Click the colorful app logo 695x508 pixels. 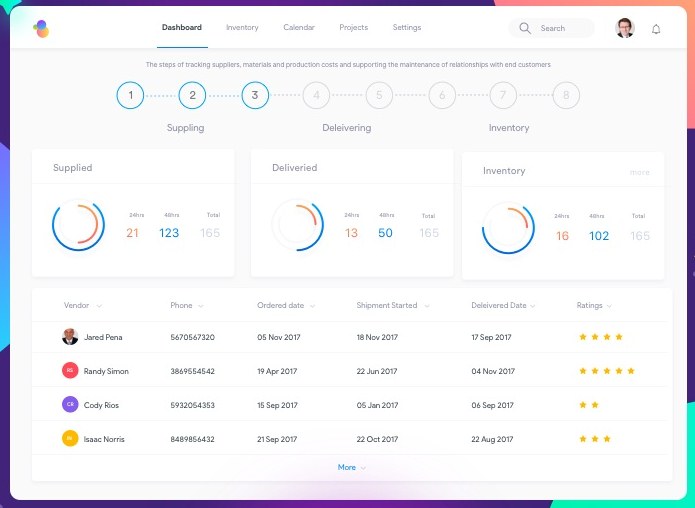40,29
